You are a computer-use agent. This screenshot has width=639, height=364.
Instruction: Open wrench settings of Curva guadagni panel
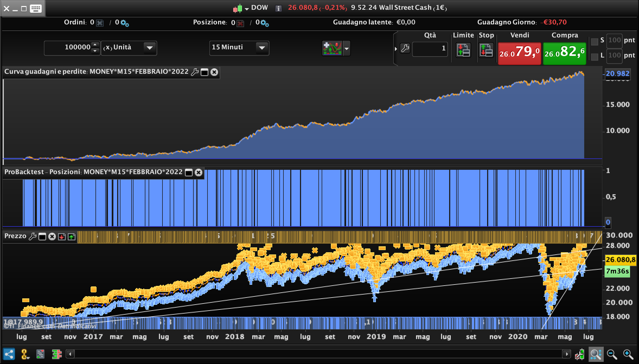pyautogui.click(x=194, y=72)
